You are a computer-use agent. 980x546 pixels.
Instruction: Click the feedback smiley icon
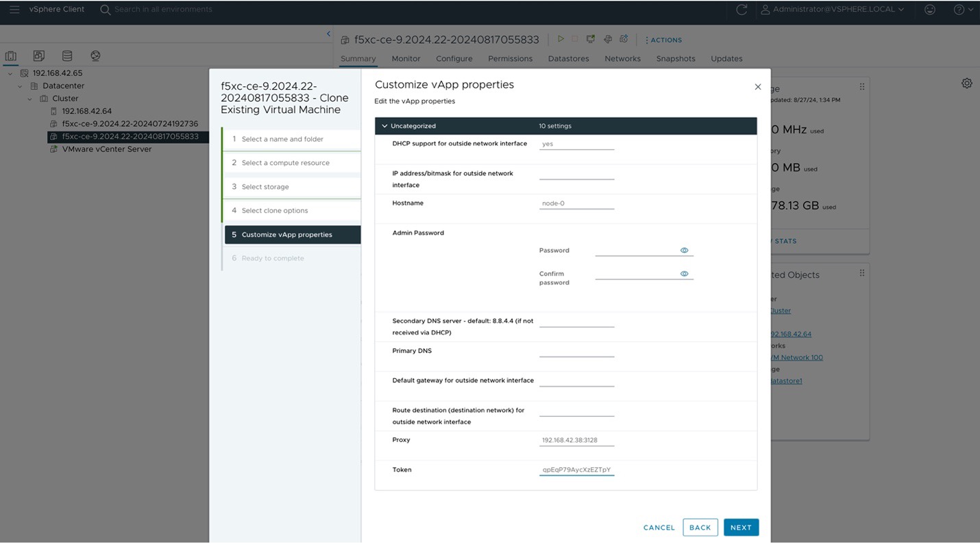[x=929, y=10]
